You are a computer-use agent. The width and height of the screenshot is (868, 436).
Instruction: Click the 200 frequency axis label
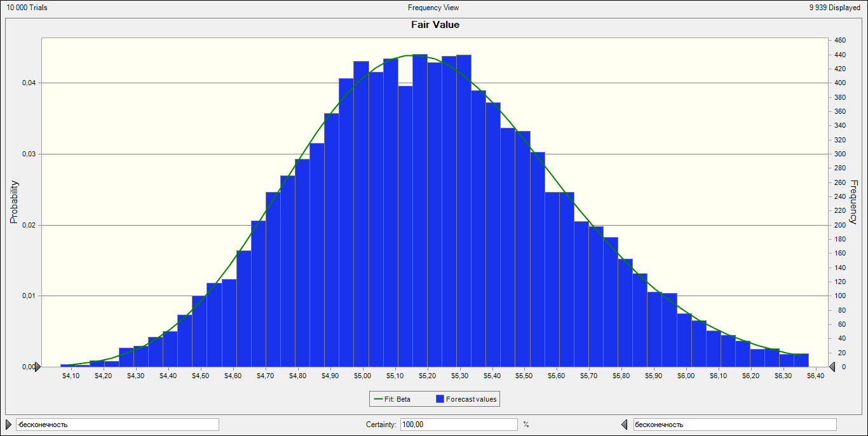pos(839,225)
